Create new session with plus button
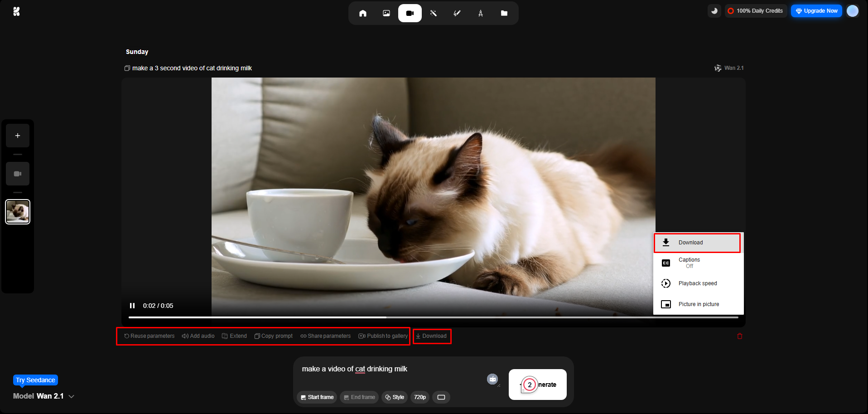 (18, 136)
